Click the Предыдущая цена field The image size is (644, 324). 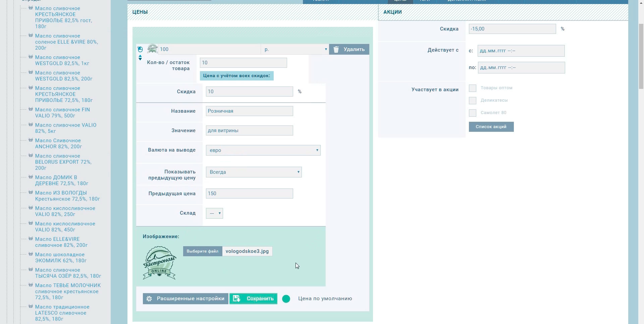(x=250, y=194)
